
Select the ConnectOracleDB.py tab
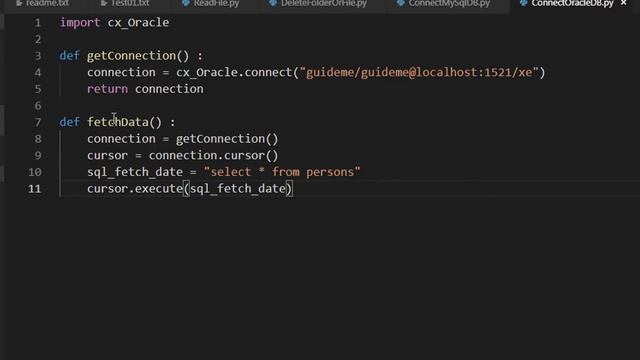(567, 3)
